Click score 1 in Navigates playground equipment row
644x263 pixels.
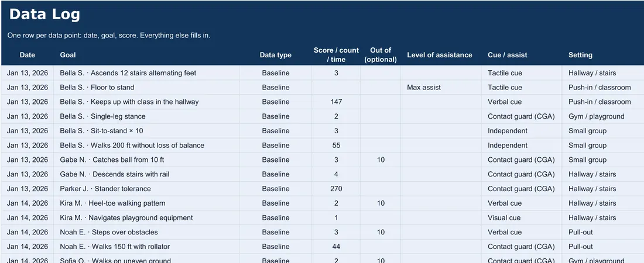point(336,218)
